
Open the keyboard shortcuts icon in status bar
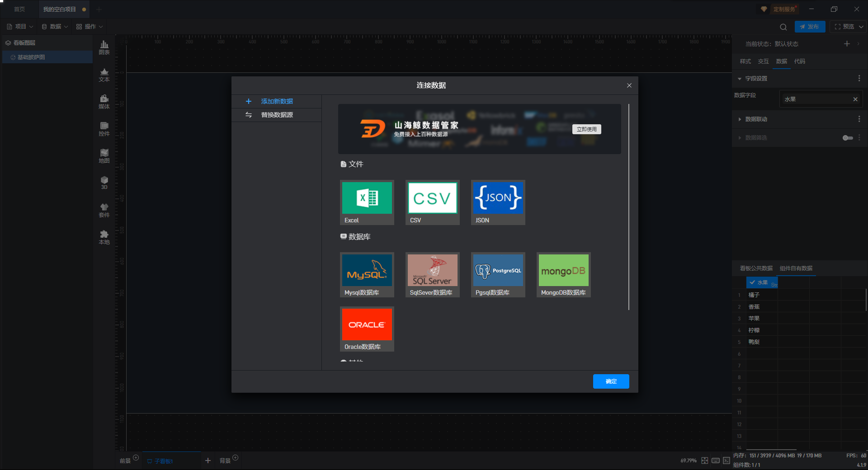[x=716, y=461]
